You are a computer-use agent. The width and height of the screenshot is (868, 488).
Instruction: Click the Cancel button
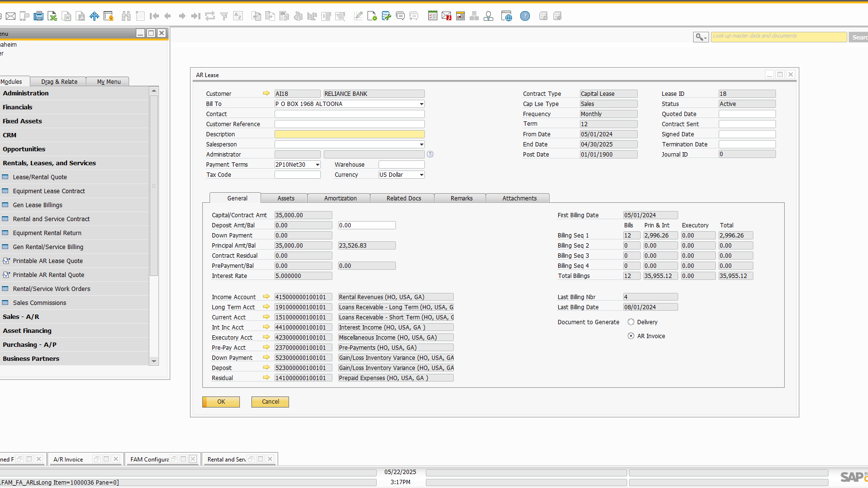[270, 402]
